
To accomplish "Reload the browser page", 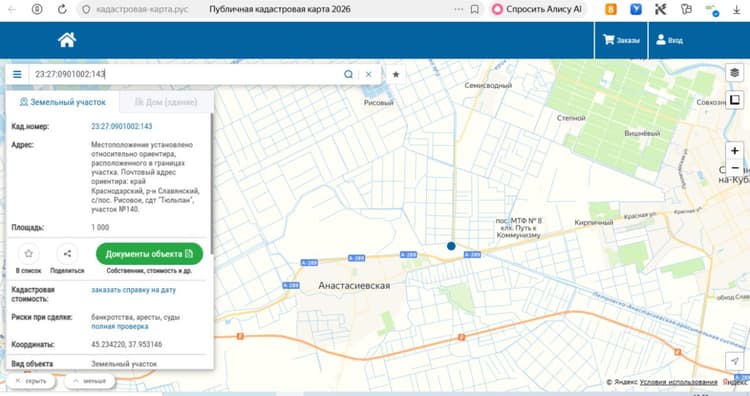I will click(62, 9).
